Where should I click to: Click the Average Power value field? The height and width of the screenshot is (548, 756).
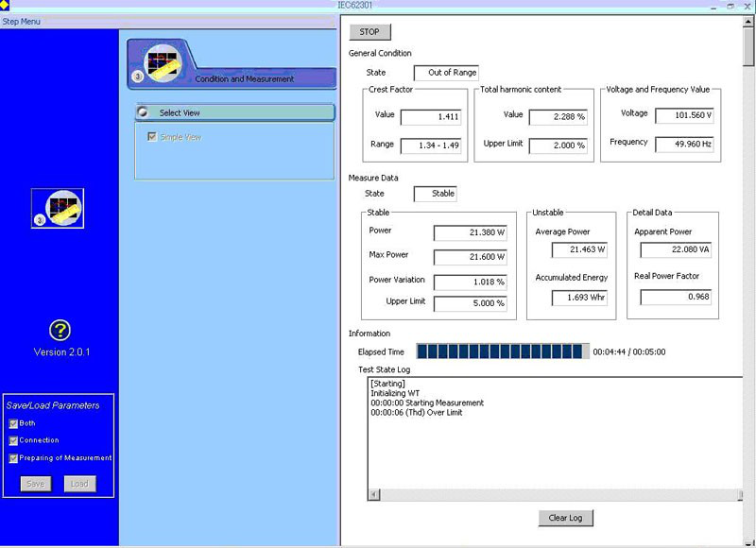(579, 249)
